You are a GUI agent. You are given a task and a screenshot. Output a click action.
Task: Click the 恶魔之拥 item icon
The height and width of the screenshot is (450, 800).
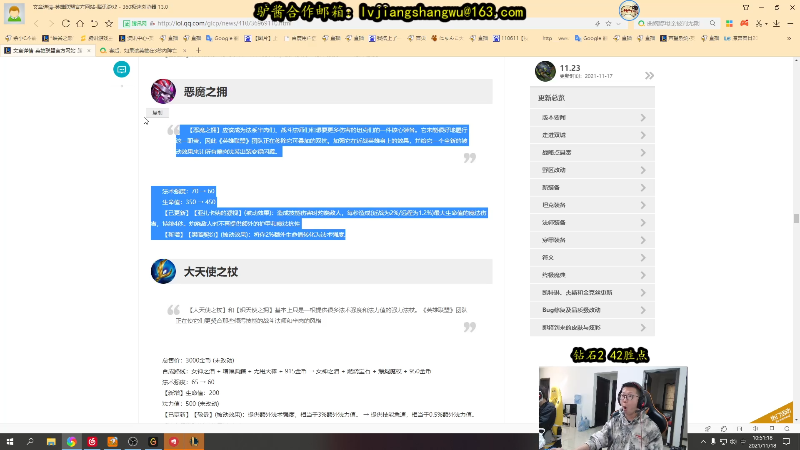pos(163,91)
